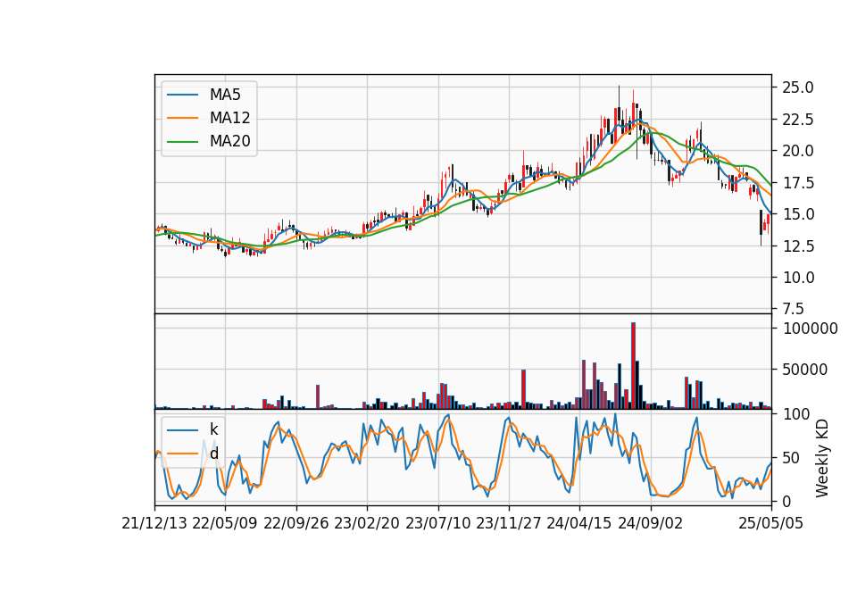The image size is (857, 616).
Task: Click the tallest volume bar near 100000
Action: pos(633,366)
